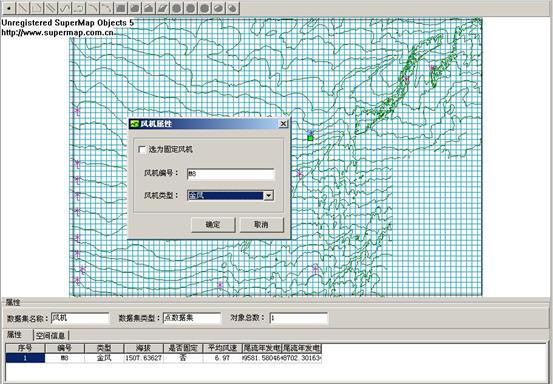The height and width of the screenshot is (384, 553).
Task: Click the 平均风速 column header
Action: (x=222, y=348)
